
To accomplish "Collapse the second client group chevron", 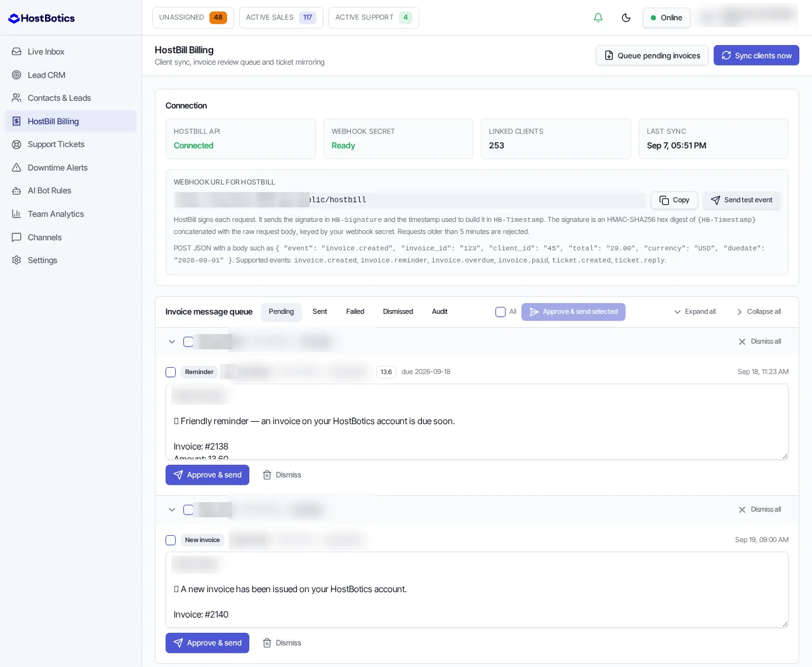I will click(171, 510).
